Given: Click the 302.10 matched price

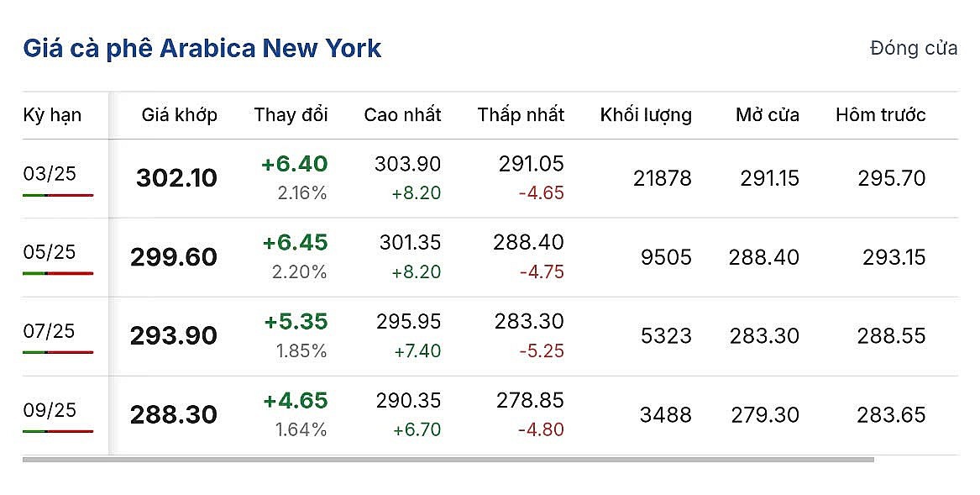Looking at the screenshot, I should pos(176,178).
